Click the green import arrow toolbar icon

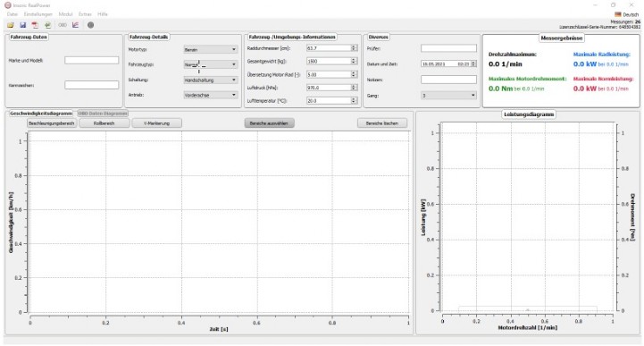coord(47,25)
